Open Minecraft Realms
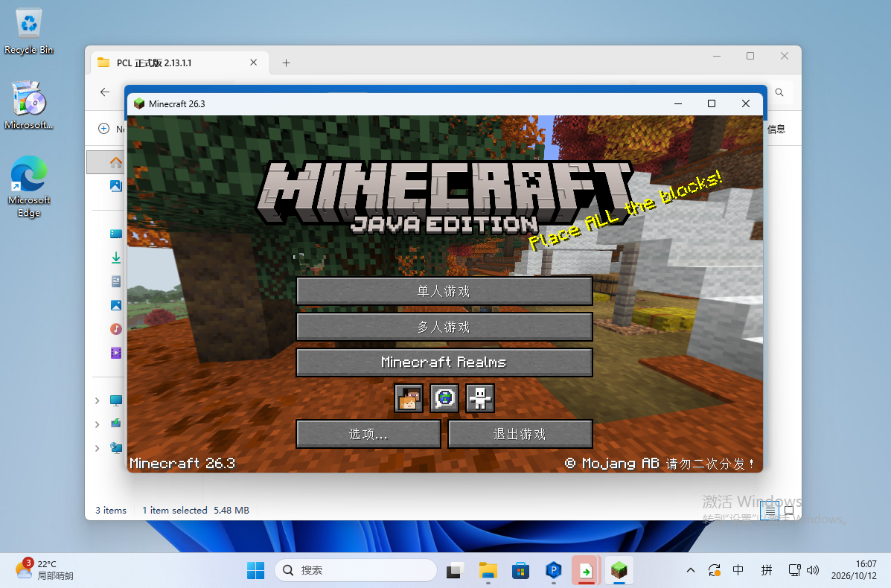The image size is (891, 588). [444, 362]
